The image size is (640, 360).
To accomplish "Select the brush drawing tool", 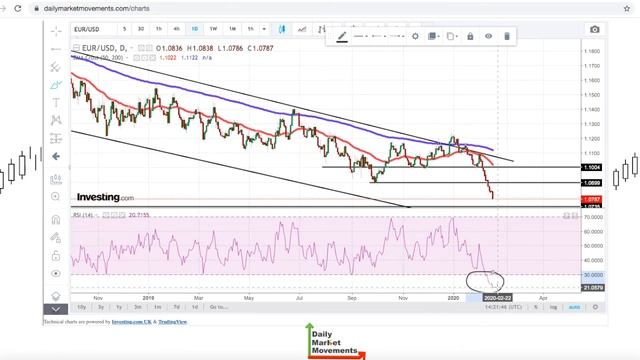I will click(56, 84).
